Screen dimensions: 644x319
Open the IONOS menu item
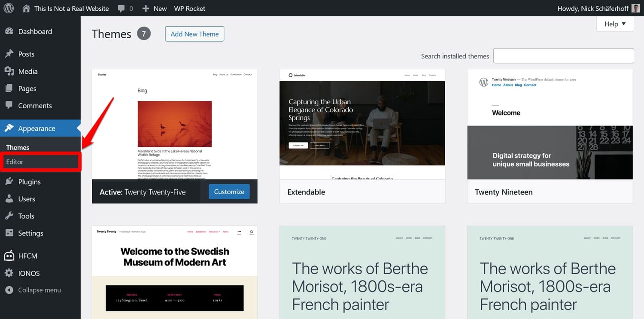click(x=29, y=273)
